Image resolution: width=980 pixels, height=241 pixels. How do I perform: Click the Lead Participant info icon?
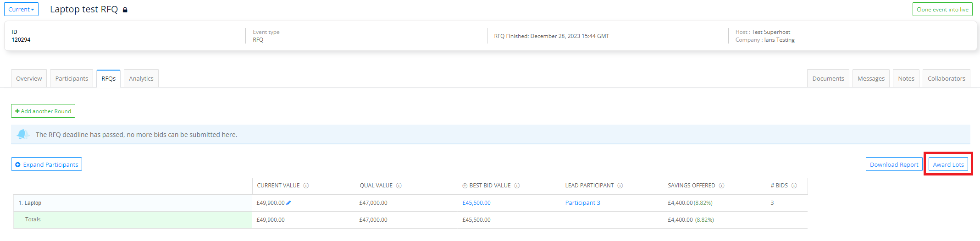pos(620,186)
